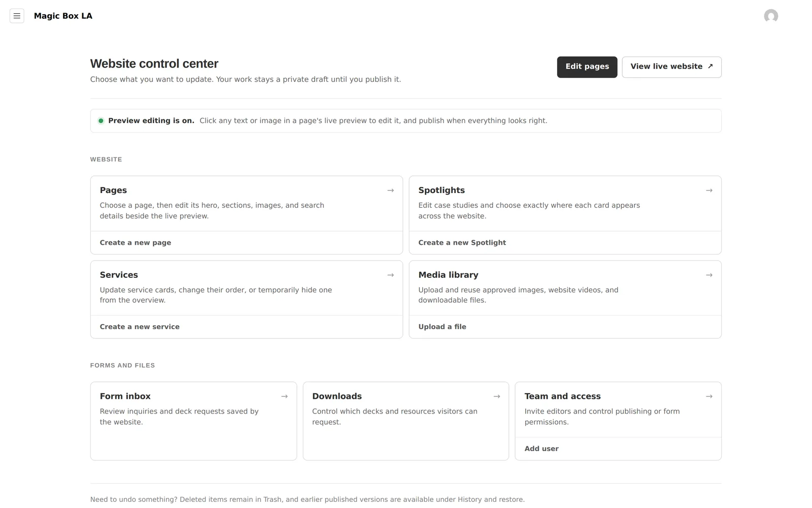Image resolution: width=812 pixels, height=508 pixels.
Task: Open the Downloads card title
Action: click(x=337, y=396)
